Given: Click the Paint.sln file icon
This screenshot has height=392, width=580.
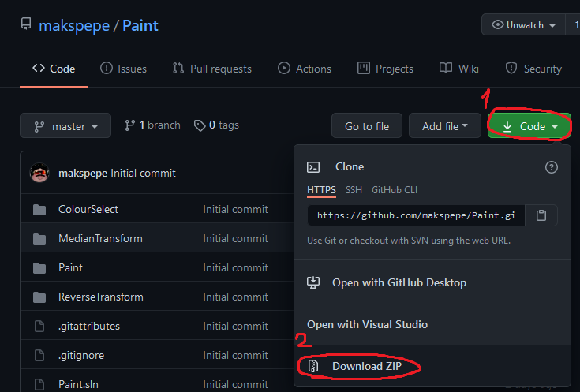Looking at the screenshot, I should pos(39,385).
